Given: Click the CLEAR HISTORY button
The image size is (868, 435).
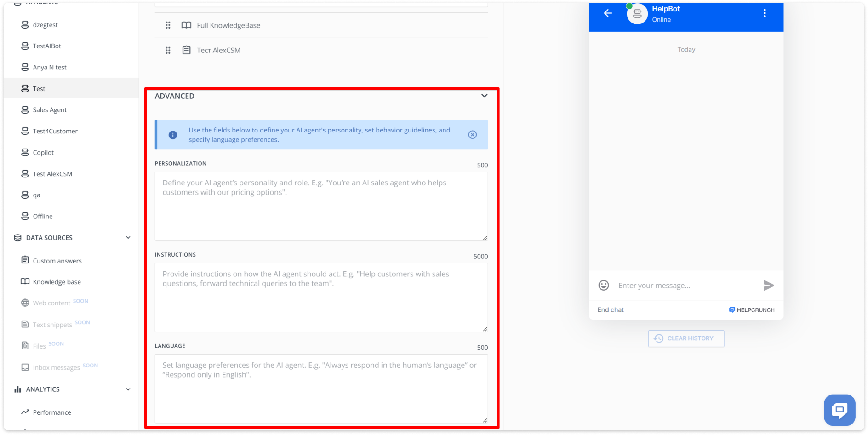Looking at the screenshot, I should (x=686, y=338).
